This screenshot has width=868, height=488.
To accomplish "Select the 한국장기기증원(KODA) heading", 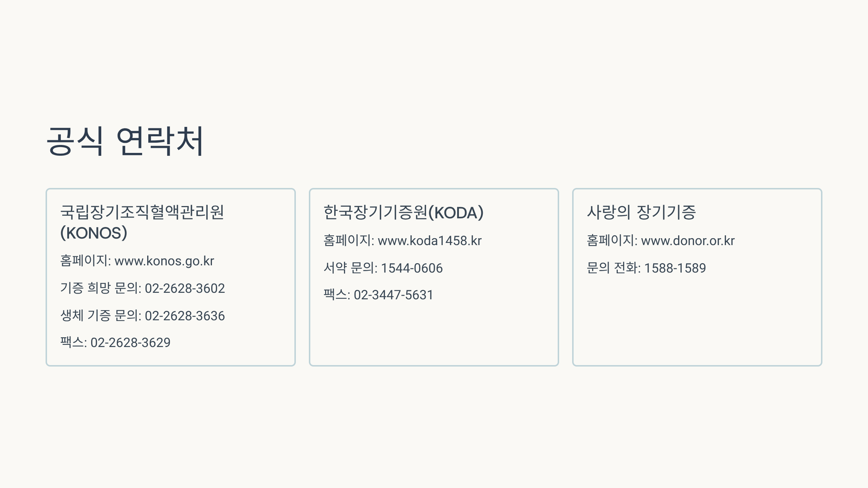I will tap(403, 212).
